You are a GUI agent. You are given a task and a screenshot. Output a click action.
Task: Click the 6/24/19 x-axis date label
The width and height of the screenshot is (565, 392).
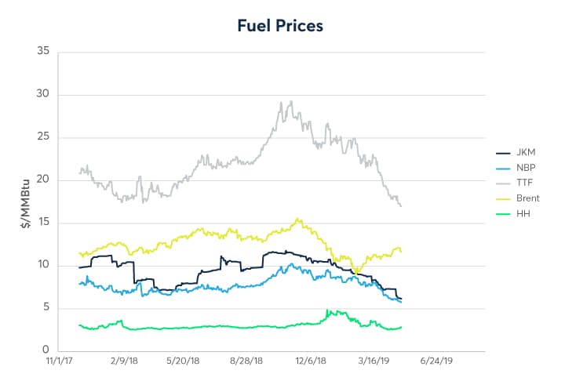coord(432,362)
